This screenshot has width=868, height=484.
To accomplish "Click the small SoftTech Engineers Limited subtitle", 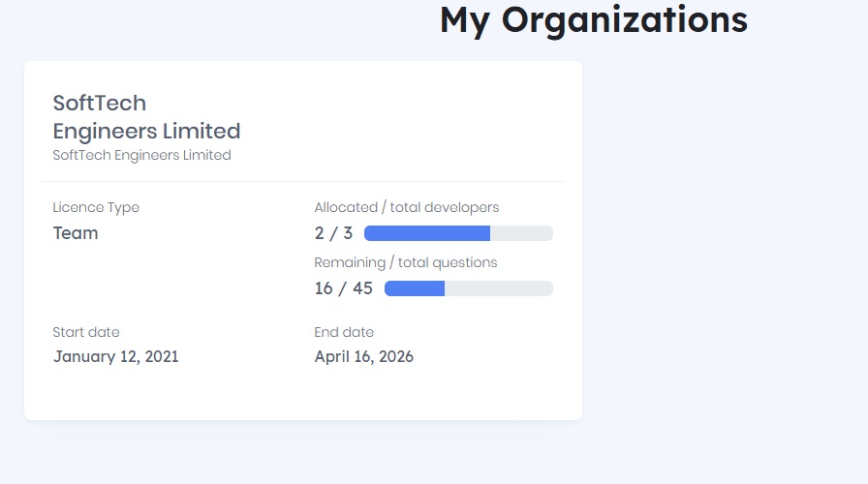I will (x=141, y=155).
